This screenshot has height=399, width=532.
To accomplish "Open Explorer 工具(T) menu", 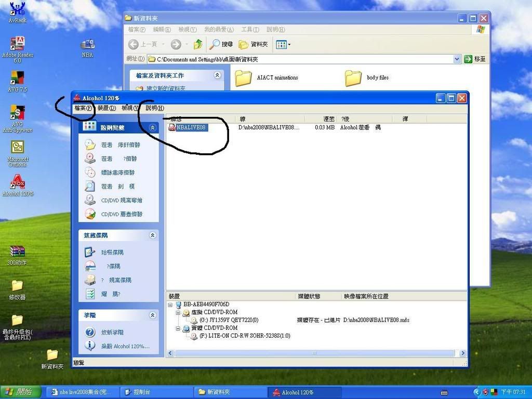I will click(250, 30).
